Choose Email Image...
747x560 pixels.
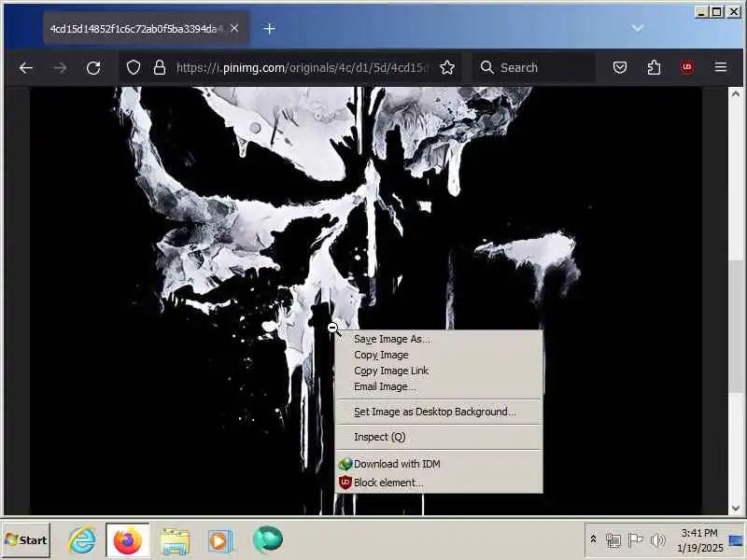(439, 386)
